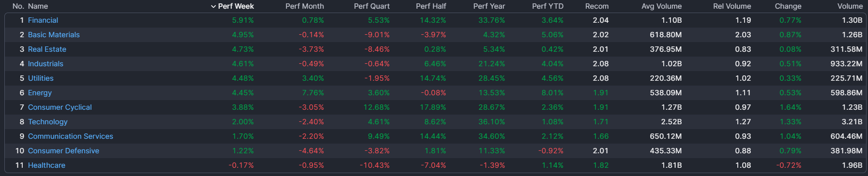Image resolution: width=868 pixels, height=176 pixels.
Task: Sort by Perf YTD column header
Action: click(x=548, y=6)
